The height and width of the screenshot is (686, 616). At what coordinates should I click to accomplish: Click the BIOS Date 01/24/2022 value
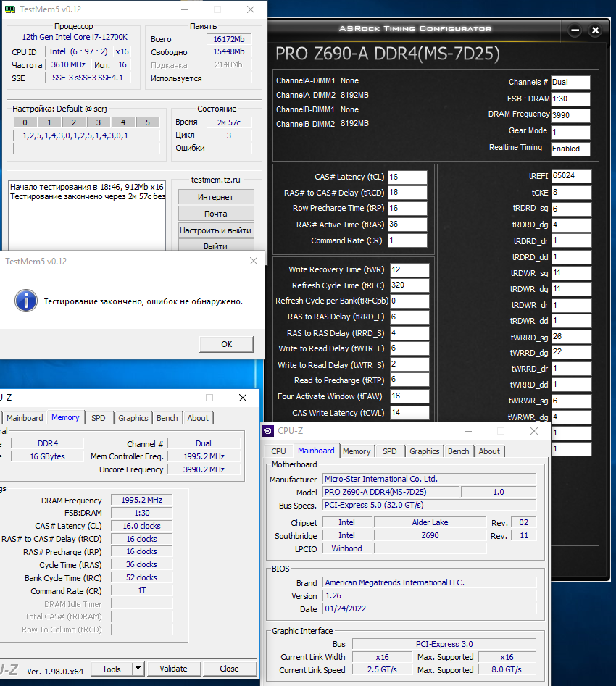[430, 608]
